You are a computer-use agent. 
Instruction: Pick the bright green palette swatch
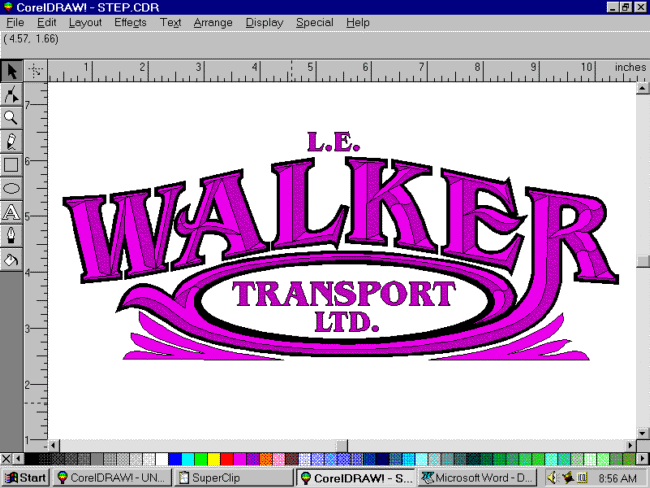(x=201, y=459)
